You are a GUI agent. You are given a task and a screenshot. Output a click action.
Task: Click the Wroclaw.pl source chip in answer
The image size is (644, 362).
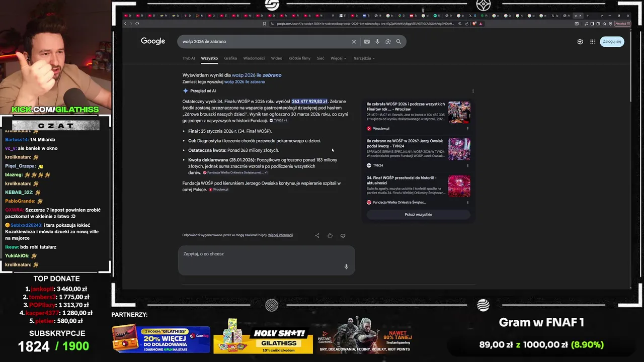coord(219,190)
